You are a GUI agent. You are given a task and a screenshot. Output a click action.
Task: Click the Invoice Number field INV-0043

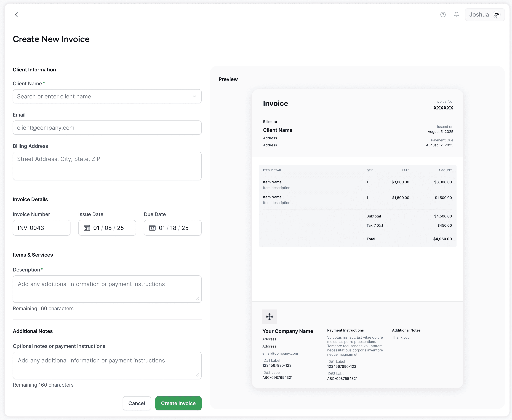click(x=41, y=228)
